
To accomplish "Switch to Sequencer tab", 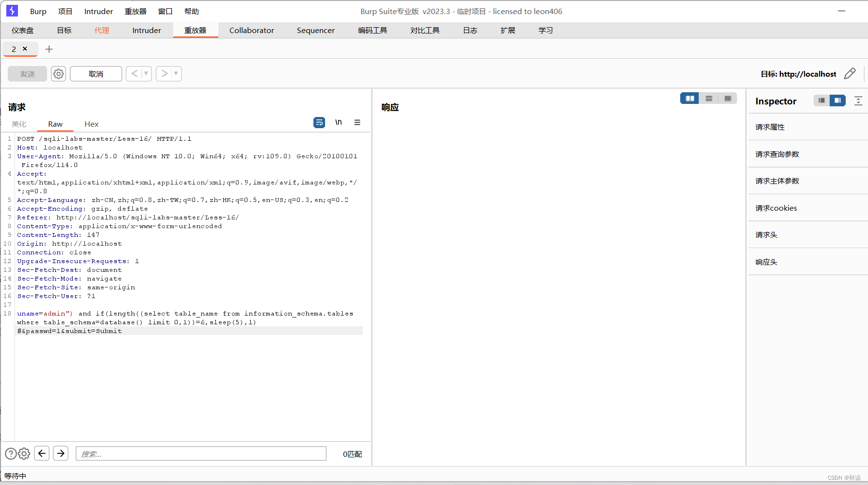I will (x=316, y=30).
